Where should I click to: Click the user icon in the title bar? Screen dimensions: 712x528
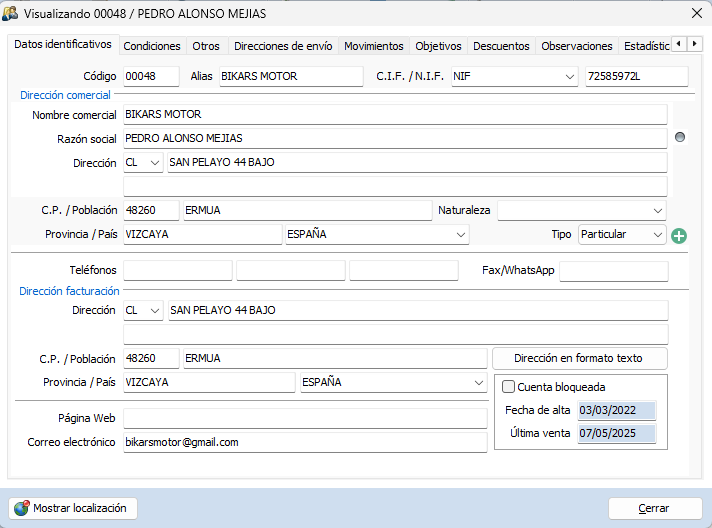tap(11, 13)
